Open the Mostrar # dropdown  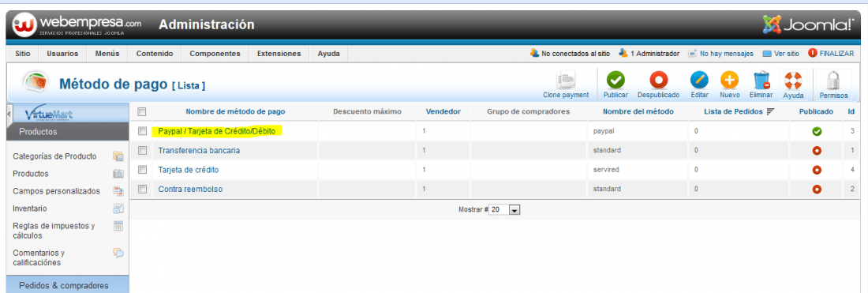click(x=505, y=210)
